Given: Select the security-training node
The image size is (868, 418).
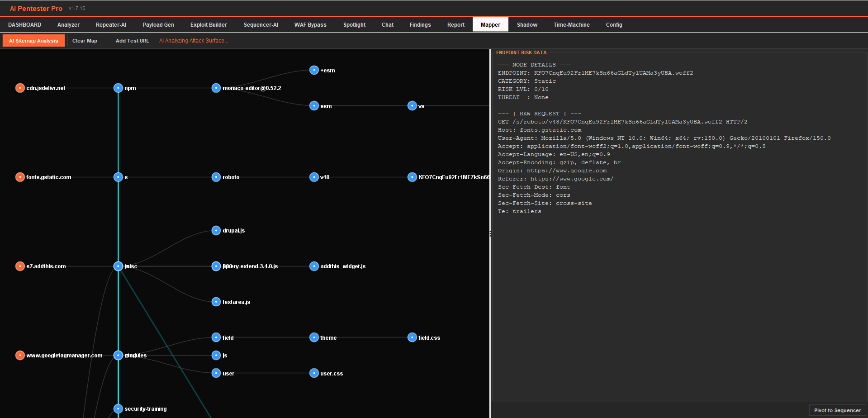Looking at the screenshot, I should [x=118, y=408].
